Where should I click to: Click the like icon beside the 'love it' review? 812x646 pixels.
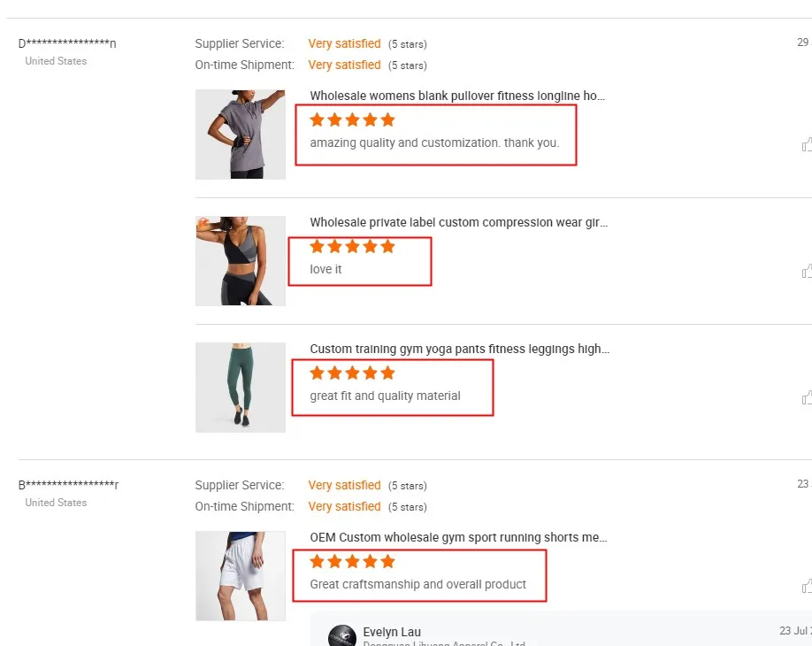point(807,271)
